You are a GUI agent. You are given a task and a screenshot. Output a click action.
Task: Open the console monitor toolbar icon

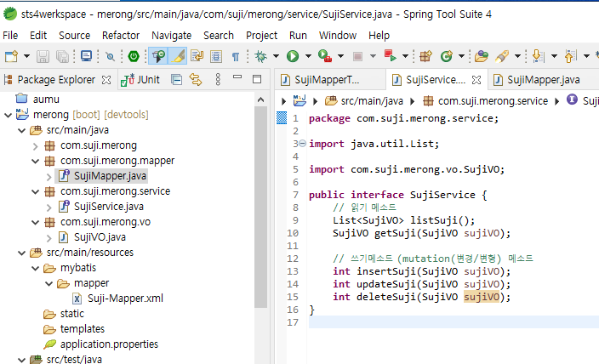pos(86,56)
